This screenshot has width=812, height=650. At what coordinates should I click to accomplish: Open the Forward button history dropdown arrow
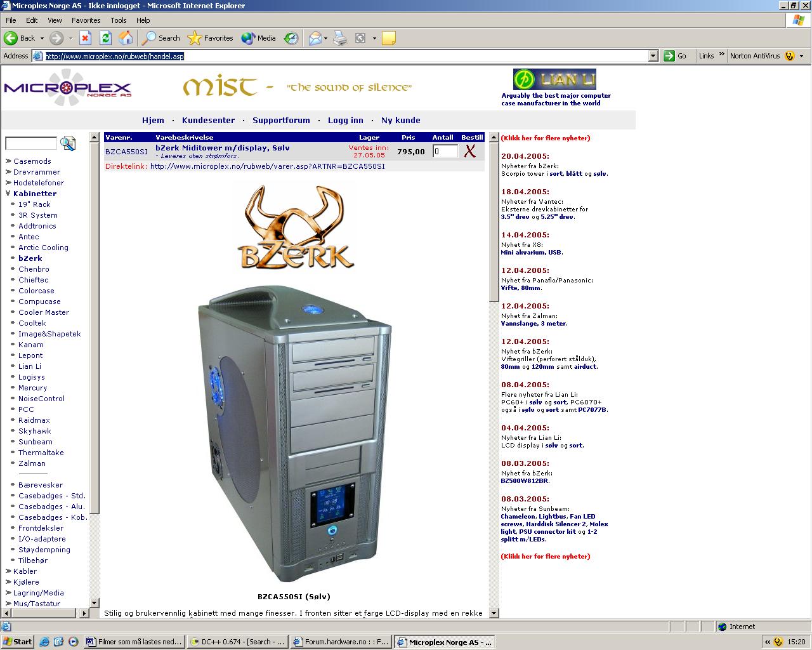click(70, 38)
